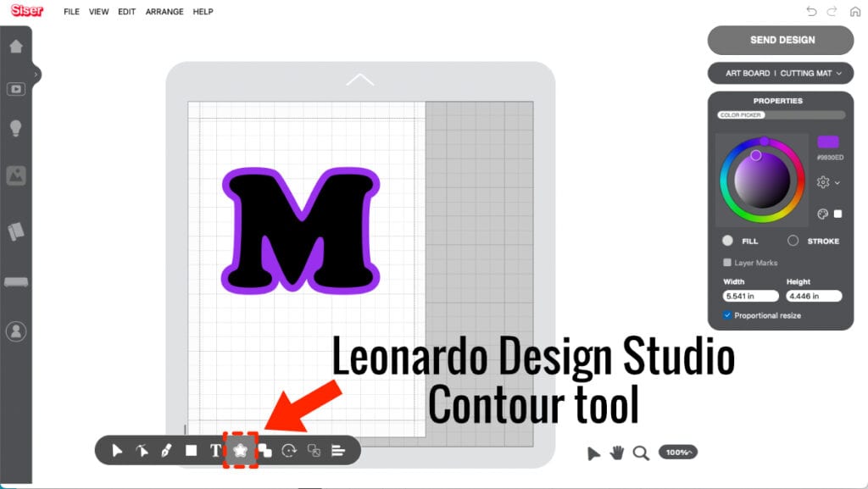Open the ART BOARD | CUTTING MAT dropdown

(x=781, y=73)
